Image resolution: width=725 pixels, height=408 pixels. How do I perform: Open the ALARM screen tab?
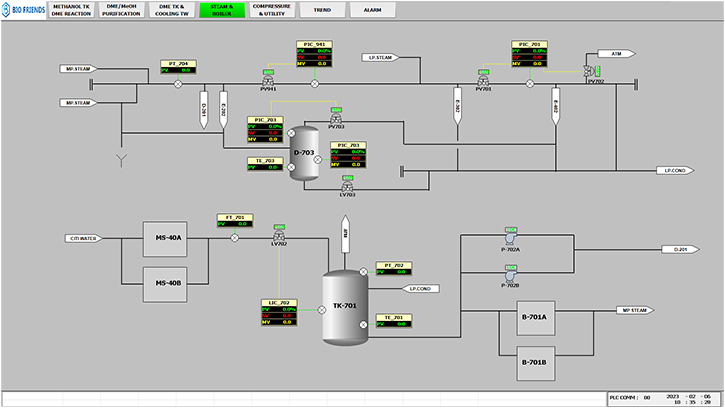pyautogui.click(x=373, y=10)
